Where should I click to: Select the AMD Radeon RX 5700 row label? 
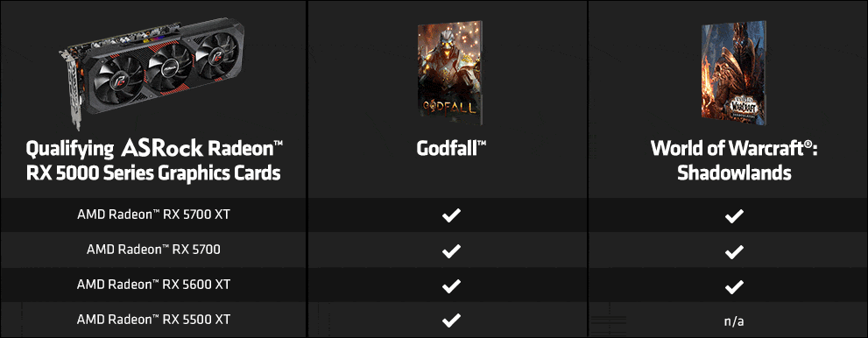[153, 250]
